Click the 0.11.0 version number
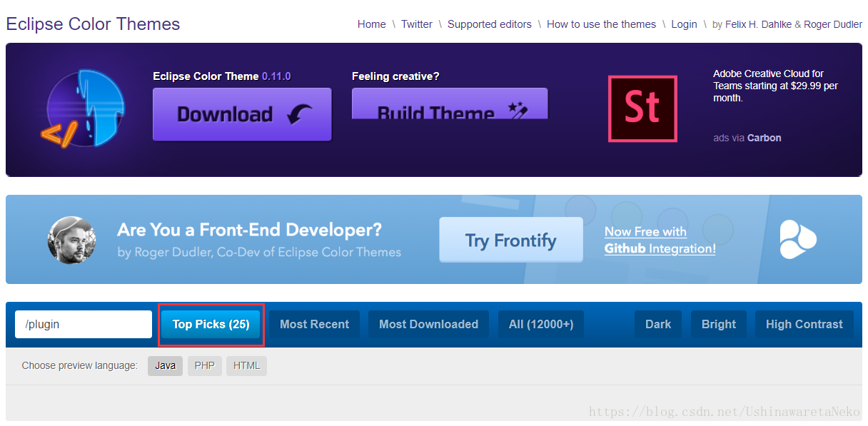This screenshot has height=426, width=868. [x=276, y=76]
